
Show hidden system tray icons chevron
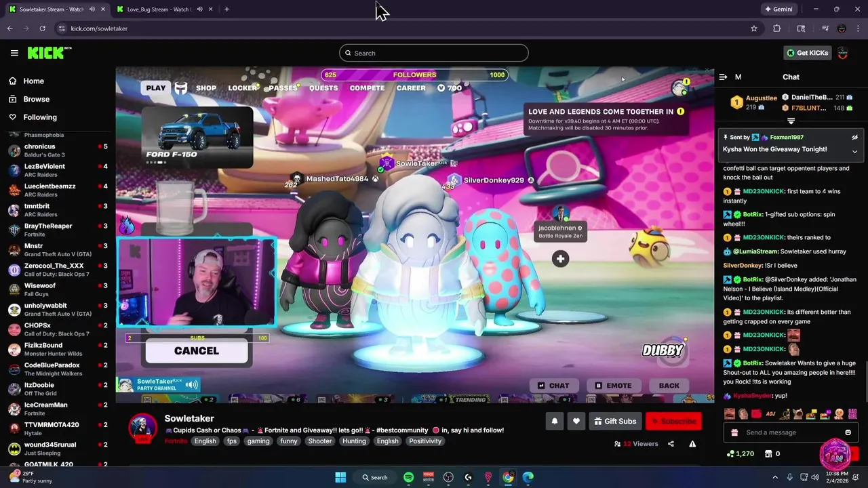(x=775, y=477)
